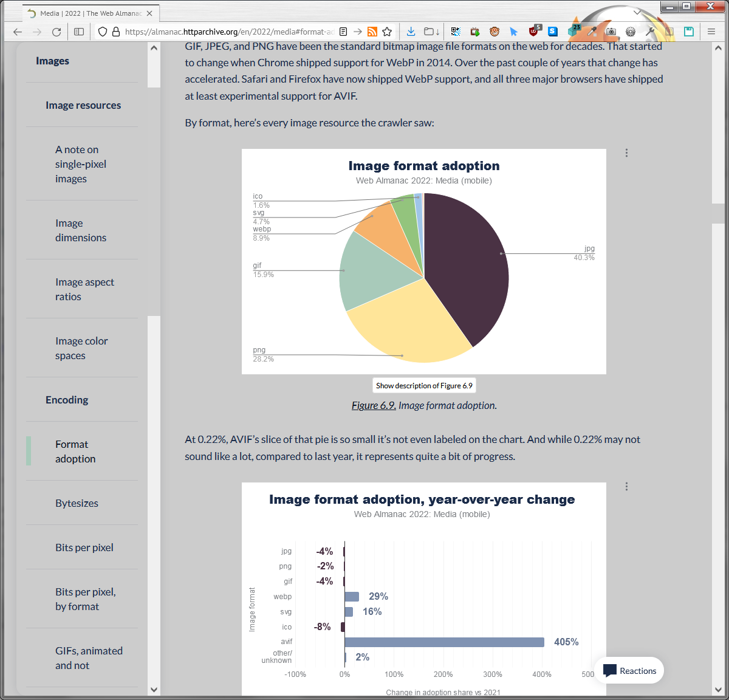Open the wrench developer tools icon
The width and height of the screenshot is (729, 700).
click(650, 32)
